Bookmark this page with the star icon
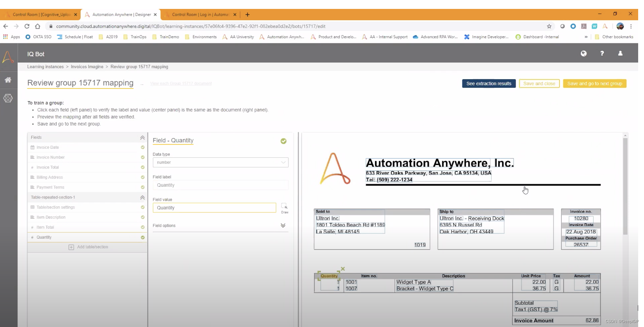 549,26
